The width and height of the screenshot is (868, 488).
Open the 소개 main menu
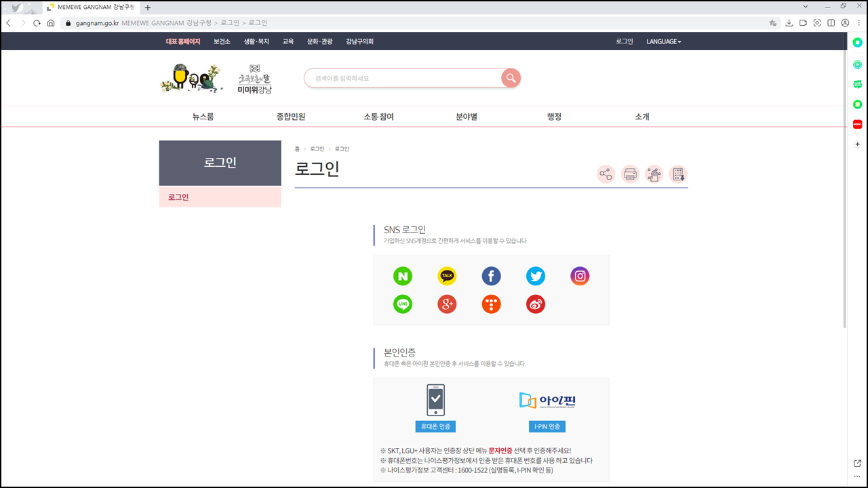[x=642, y=117]
